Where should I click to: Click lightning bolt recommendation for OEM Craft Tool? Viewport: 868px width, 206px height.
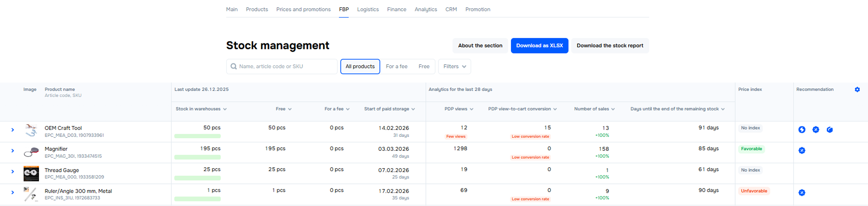click(x=802, y=130)
